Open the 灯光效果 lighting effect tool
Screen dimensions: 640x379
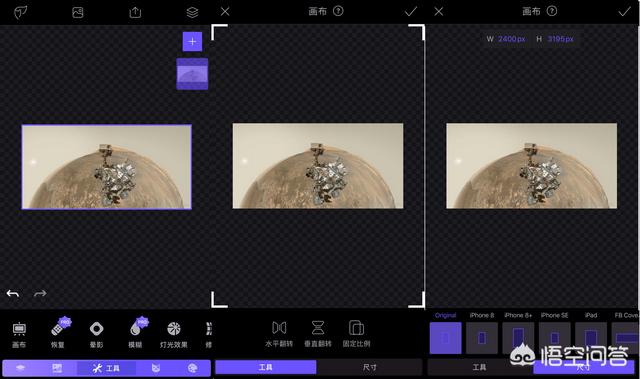pyautogui.click(x=174, y=335)
